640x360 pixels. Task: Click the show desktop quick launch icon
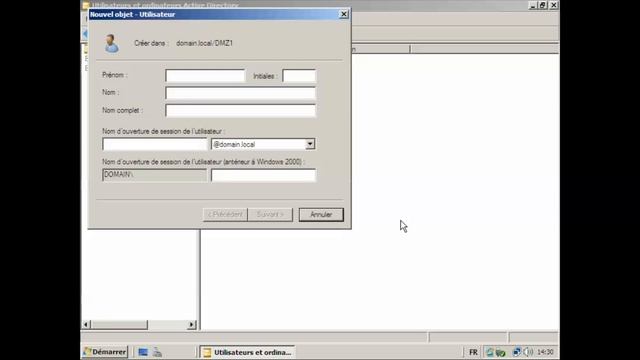pos(143,352)
